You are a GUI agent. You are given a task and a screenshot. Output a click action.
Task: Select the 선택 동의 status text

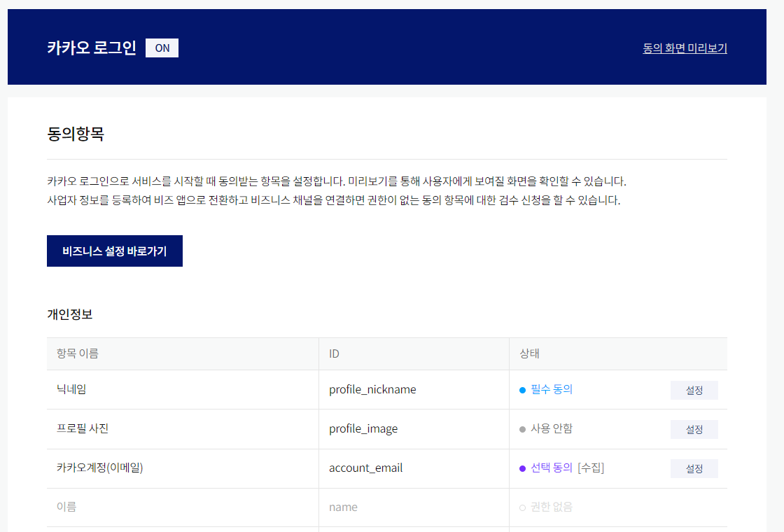[552, 468]
